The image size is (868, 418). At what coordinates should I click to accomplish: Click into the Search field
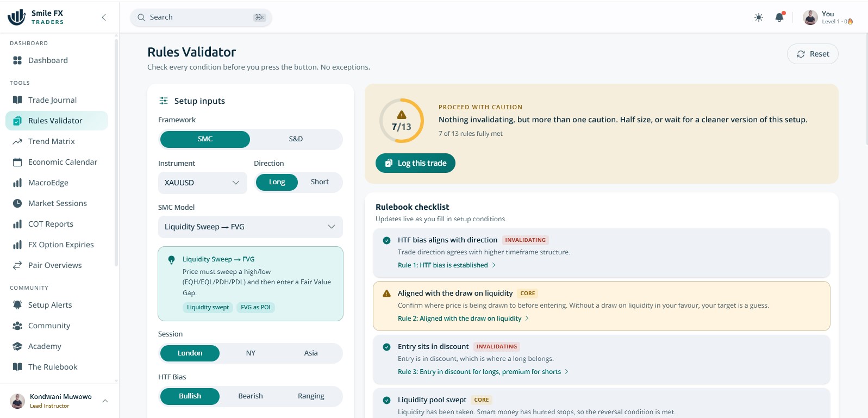pos(201,17)
